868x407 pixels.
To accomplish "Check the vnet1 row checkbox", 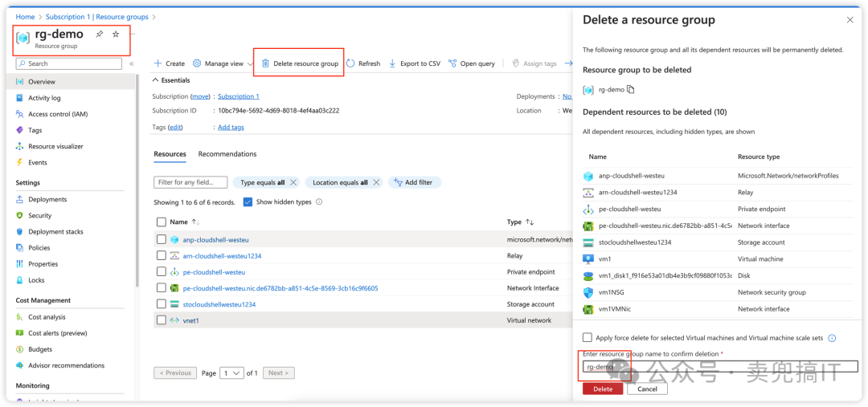I will point(161,319).
